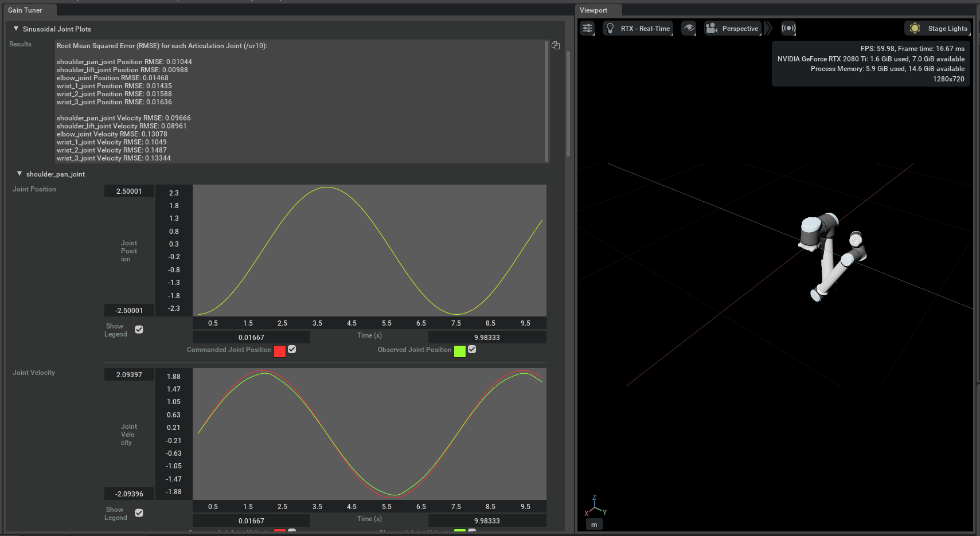Expand toolbar with the chevron arrow

tap(768, 28)
